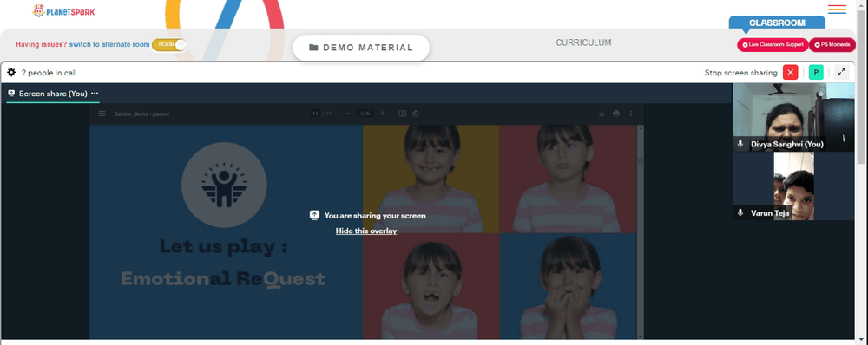The width and height of the screenshot is (868, 345).
Task: Click the Live Classroom Support button
Action: (x=773, y=45)
